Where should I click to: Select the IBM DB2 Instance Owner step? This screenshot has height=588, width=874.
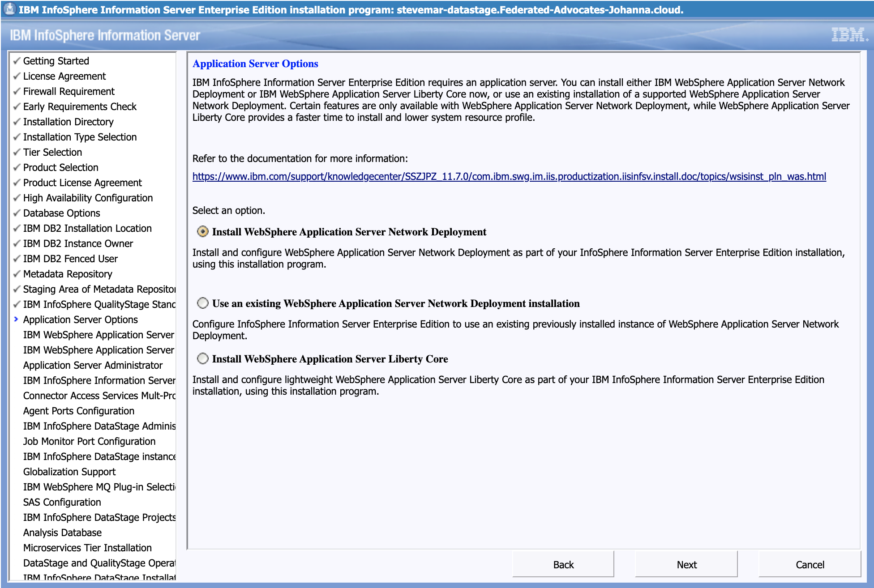(x=78, y=243)
